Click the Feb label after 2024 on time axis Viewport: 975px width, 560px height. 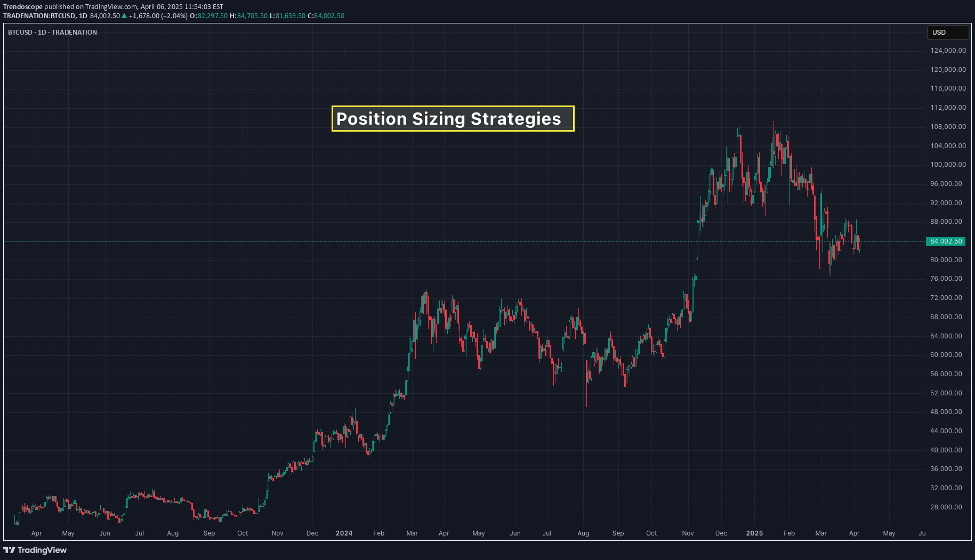coord(378,533)
